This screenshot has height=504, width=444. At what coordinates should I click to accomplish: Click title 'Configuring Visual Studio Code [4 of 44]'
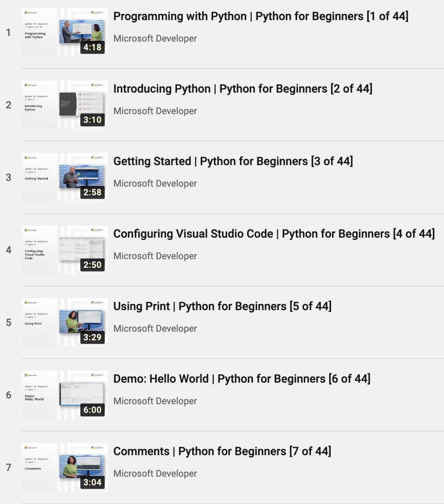point(274,234)
